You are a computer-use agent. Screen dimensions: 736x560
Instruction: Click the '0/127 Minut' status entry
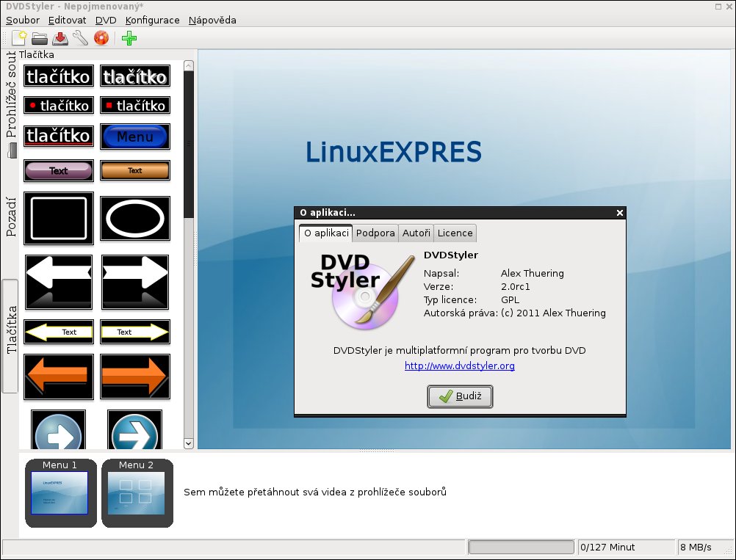click(x=626, y=548)
